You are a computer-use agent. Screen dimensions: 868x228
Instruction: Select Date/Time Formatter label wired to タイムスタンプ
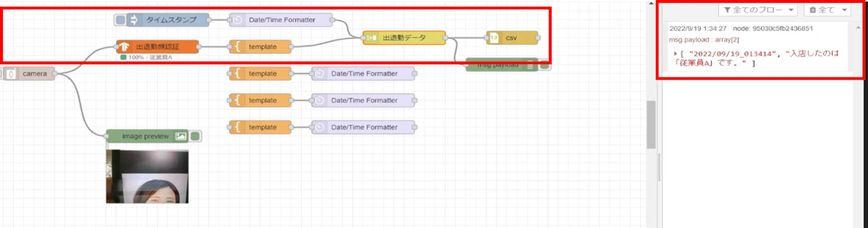(x=282, y=20)
